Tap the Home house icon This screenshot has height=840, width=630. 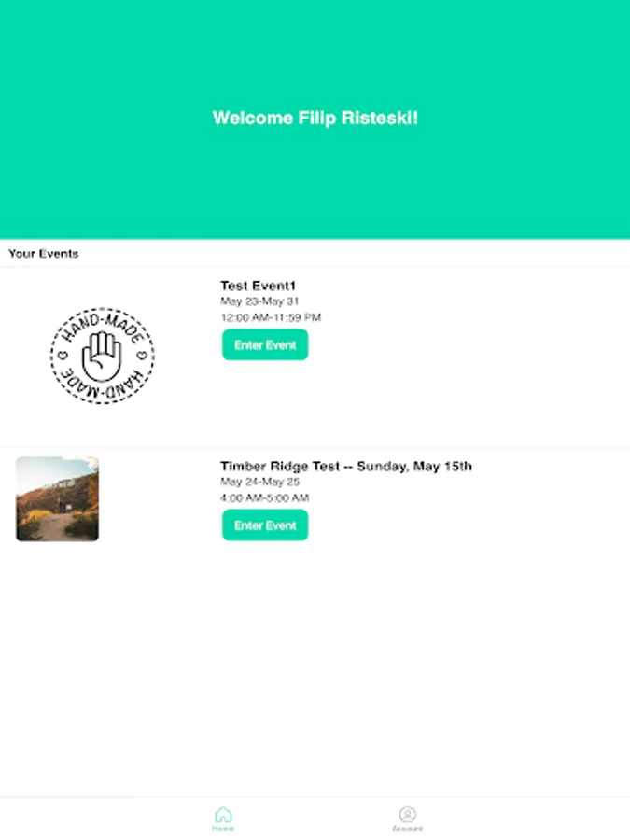point(223,815)
